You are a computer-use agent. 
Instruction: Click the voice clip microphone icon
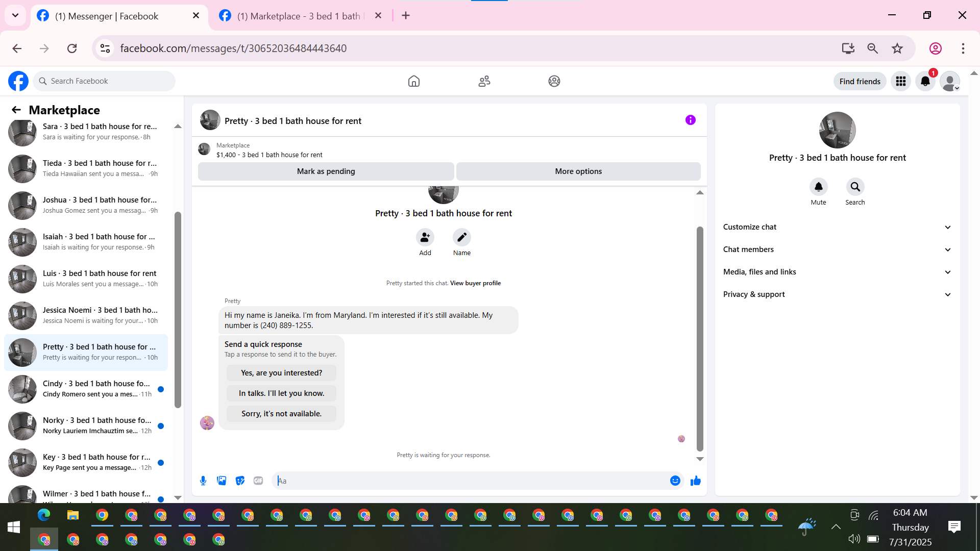(x=203, y=481)
